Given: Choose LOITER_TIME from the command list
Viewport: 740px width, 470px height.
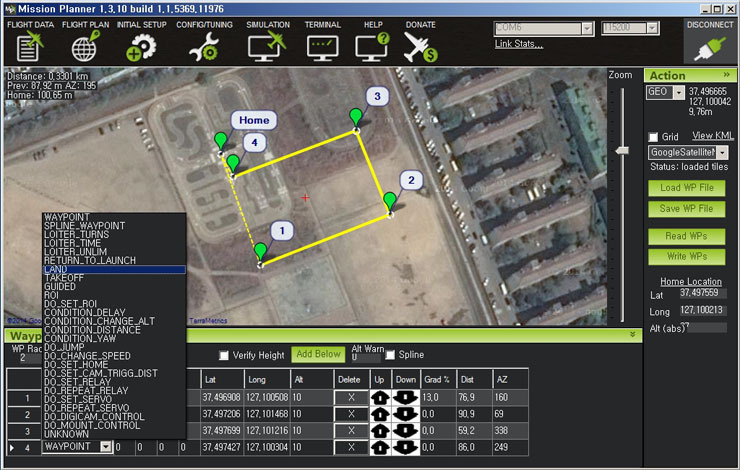Looking at the screenshot, I should click(x=114, y=243).
